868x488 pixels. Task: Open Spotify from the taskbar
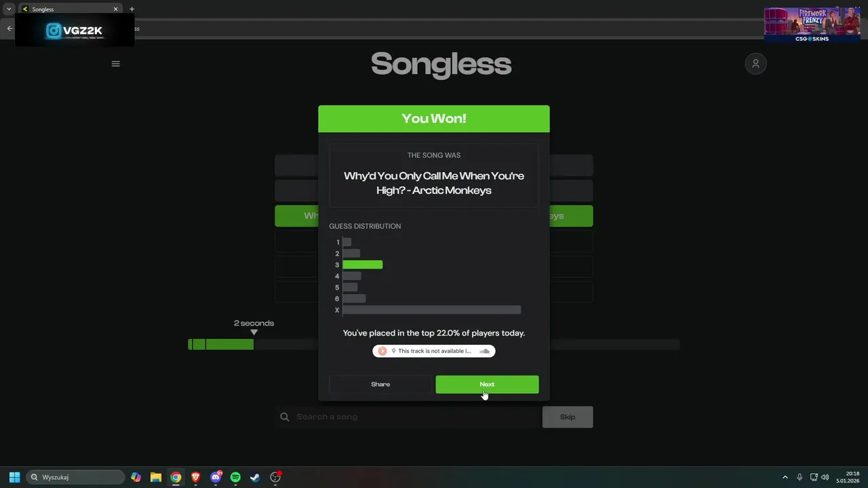click(x=235, y=477)
